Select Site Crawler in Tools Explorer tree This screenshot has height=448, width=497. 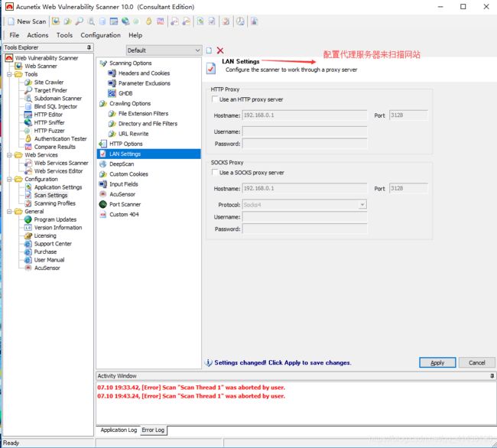pyautogui.click(x=48, y=82)
